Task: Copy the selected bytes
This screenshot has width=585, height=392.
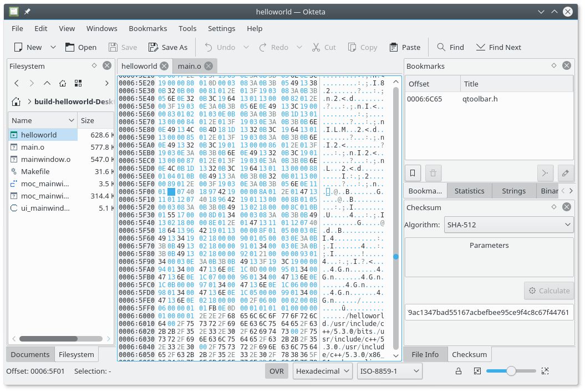Action: [x=362, y=47]
